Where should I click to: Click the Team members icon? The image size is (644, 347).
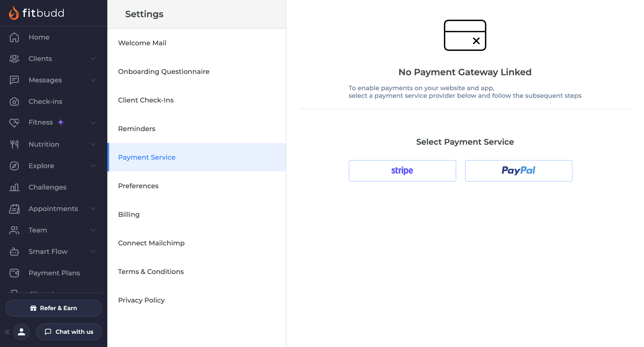click(14, 230)
